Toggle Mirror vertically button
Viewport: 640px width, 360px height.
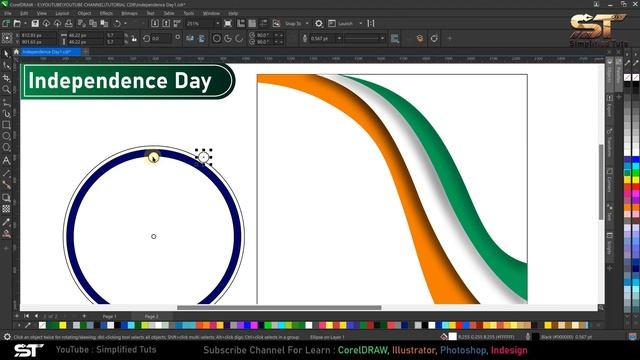pyautogui.click(x=202, y=38)
